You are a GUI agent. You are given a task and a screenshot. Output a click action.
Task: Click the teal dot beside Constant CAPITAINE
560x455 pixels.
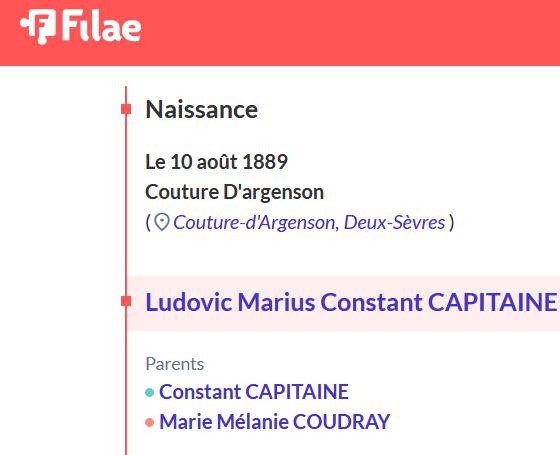(x=150, y=392)
